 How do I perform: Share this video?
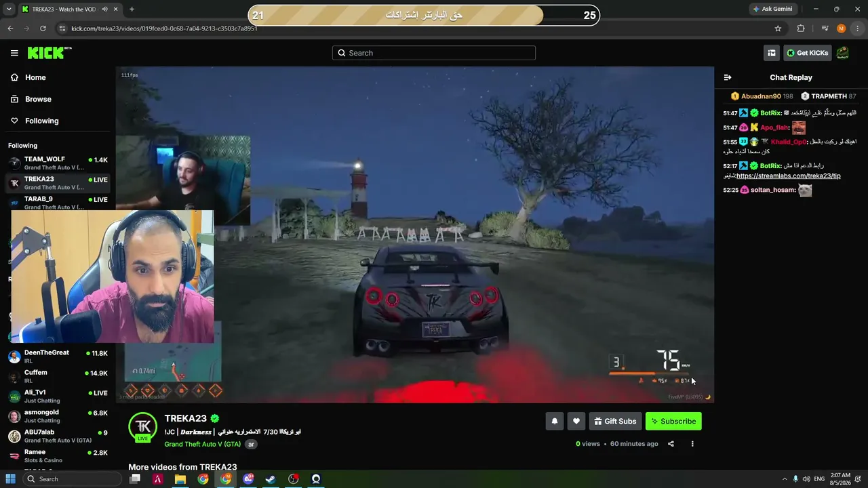(x=671, y=444)
